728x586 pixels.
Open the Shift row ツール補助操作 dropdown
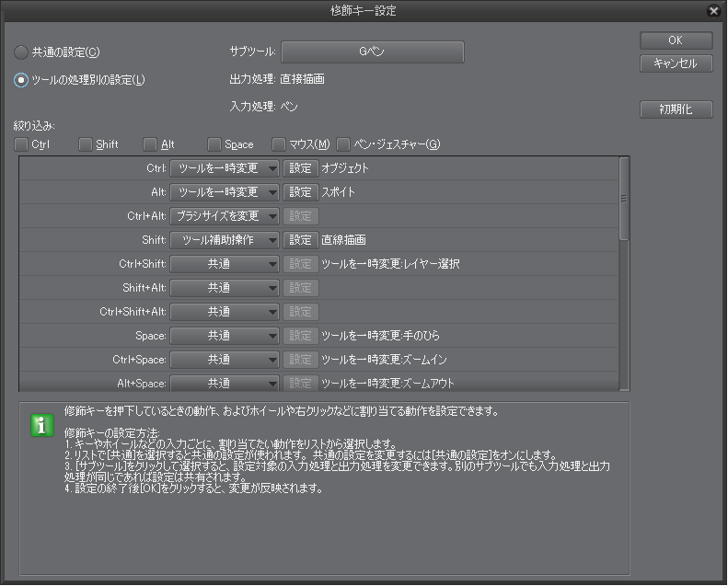(225, 240)
